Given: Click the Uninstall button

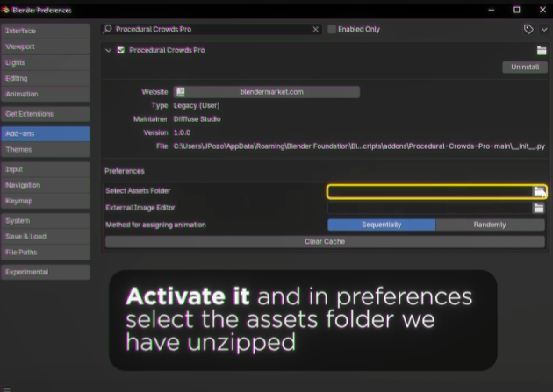Looking at the screenshot, I should [524, 67].
